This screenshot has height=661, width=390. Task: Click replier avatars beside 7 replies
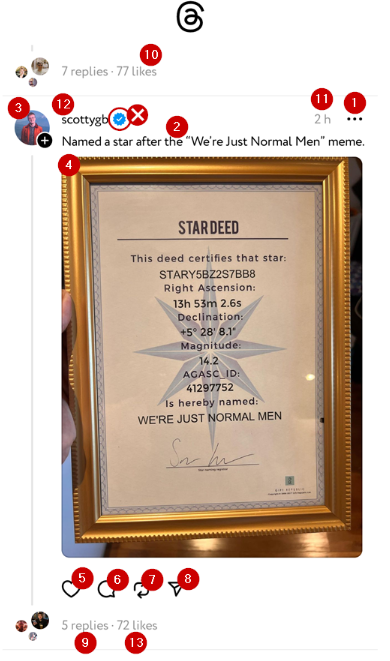[32, 72]
